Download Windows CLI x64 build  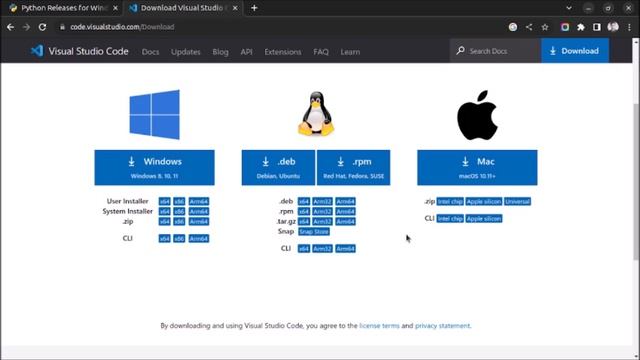pyautogui.click(x=164, y=238)
